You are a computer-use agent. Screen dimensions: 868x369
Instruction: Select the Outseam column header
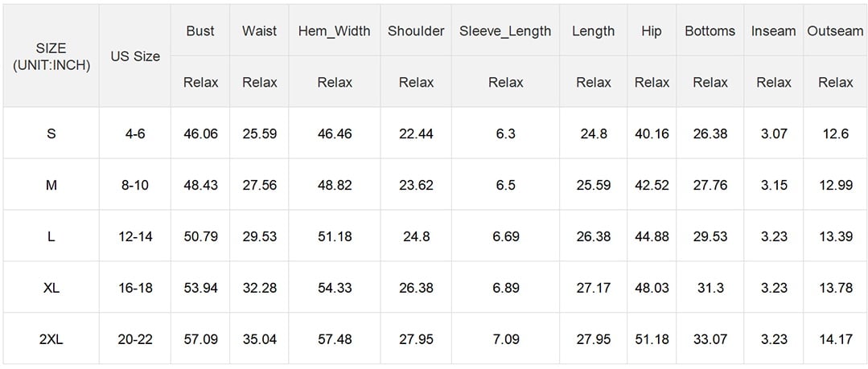tap(835, 31)
